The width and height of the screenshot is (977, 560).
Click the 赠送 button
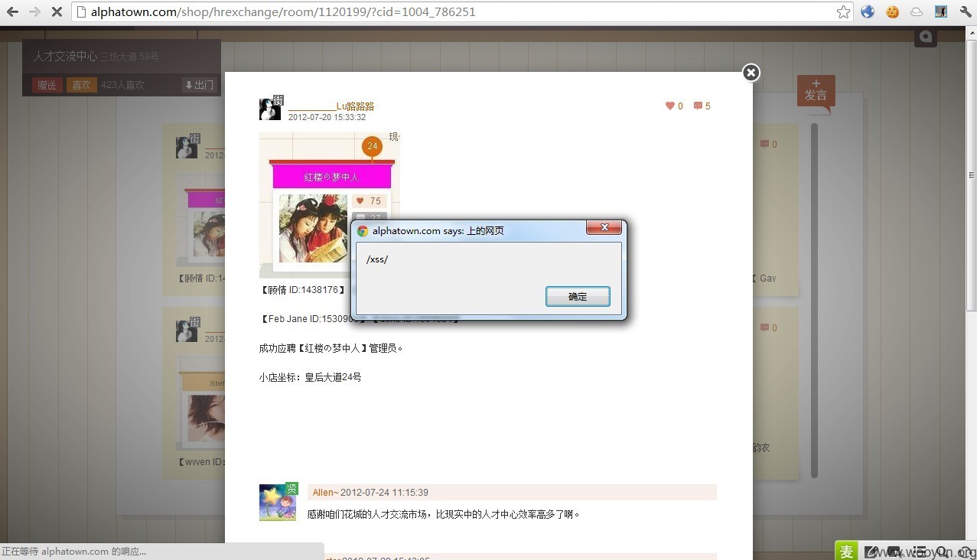coord(47,85)
